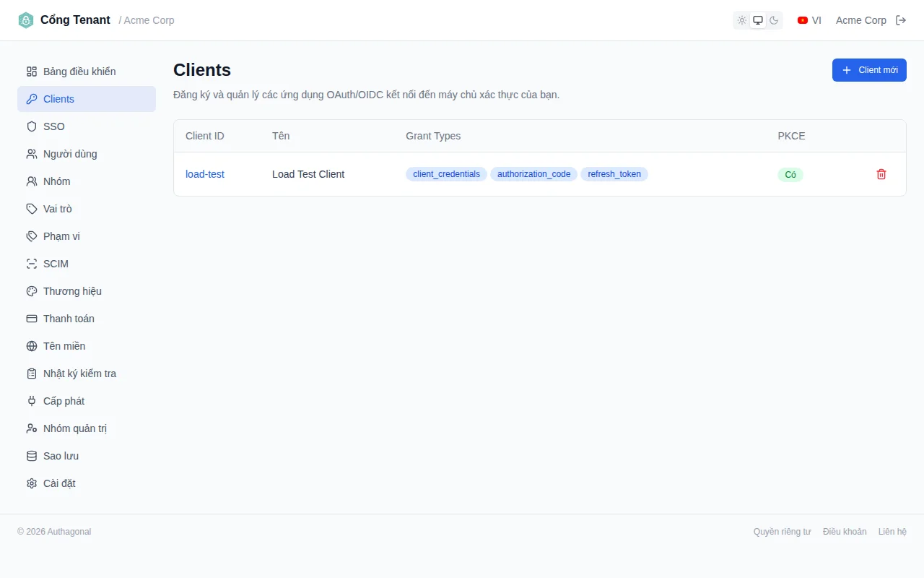The width and height of the screenshot is (924, 578).
Task: Click the / Acme Corp breadcrumb text
Action: coord(147,20)
